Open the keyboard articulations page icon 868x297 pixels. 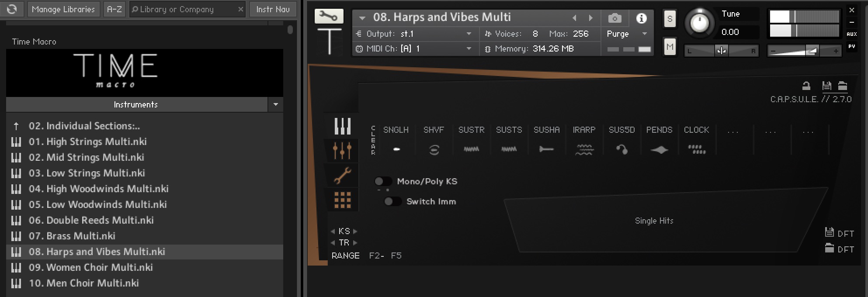tap(343, 126)
